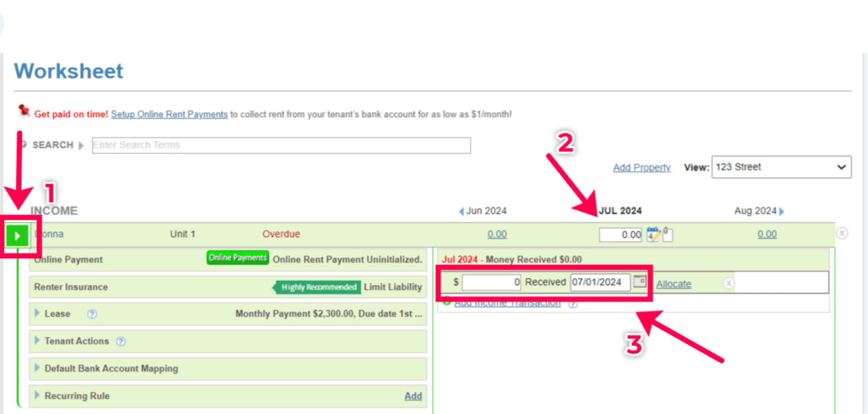
Task: Open the date picker beside the Received date
Action: pyautogui.click(x=640, y=281)
